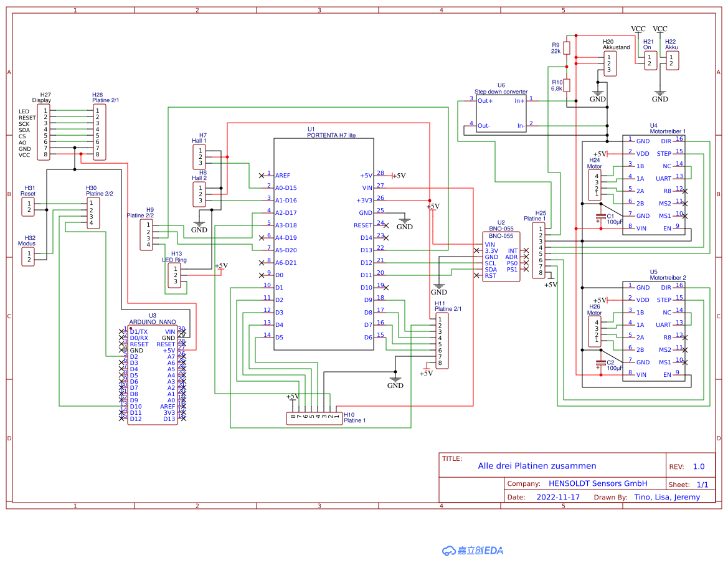
Task: Select the H27 Display connector
Action: click(42, 131)
